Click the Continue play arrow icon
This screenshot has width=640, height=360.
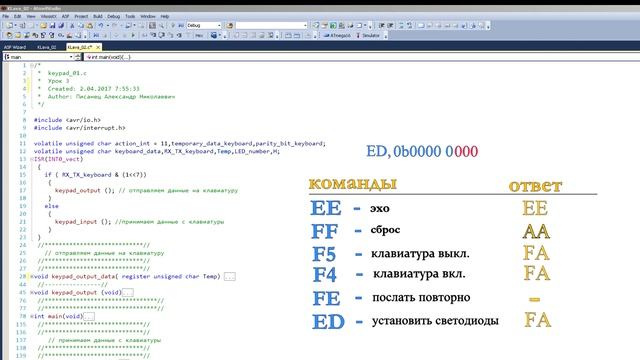click(133, 36)
